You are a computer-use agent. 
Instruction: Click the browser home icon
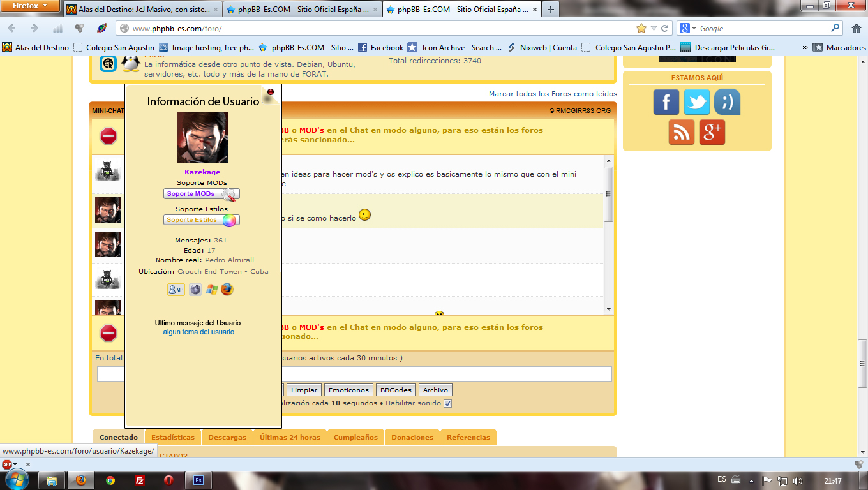[856, 28]
